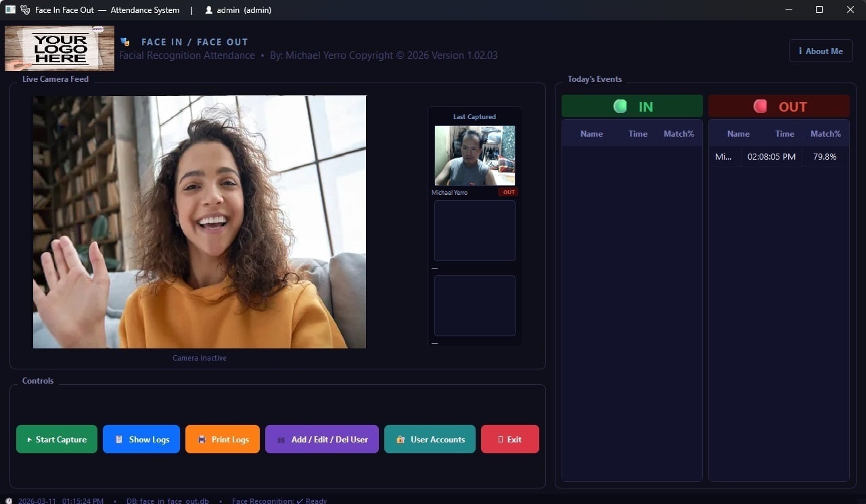Screen dimensions: 866x504
Task: Click the 'Facial Recognition Attendance' subtitle
Action: click(187, 55)
